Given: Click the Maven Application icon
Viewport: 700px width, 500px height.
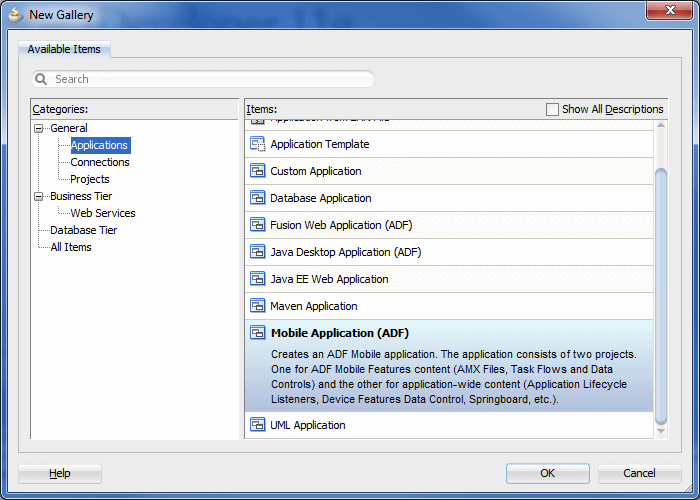Looking at the screenshot, I should coord(258,306).
